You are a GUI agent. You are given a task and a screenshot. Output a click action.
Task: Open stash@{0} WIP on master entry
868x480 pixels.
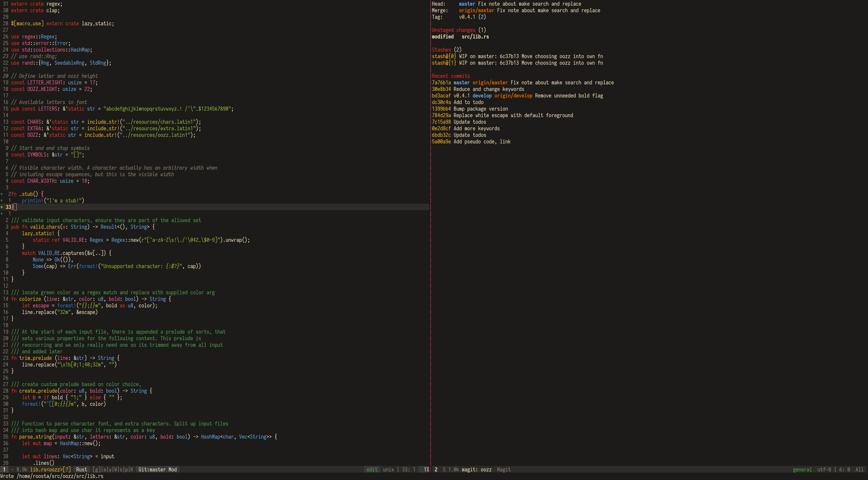click(517, 56)
